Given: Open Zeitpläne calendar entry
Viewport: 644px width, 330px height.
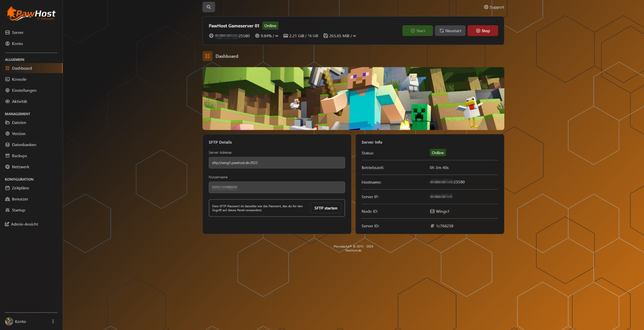Looking at the screenshot, I should (20, 188).
